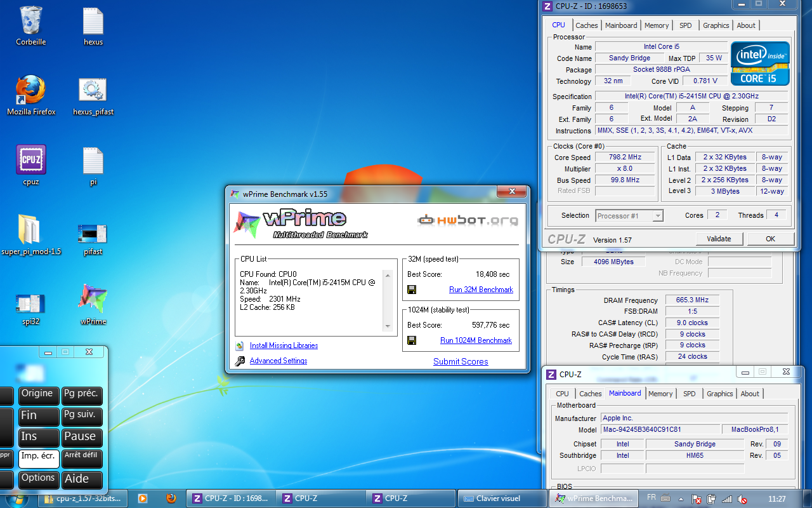Click the icon next to Install Missing Libraries
Image resolution: width=812 pixels, height=508 pixels.
[x=240, y=346]
